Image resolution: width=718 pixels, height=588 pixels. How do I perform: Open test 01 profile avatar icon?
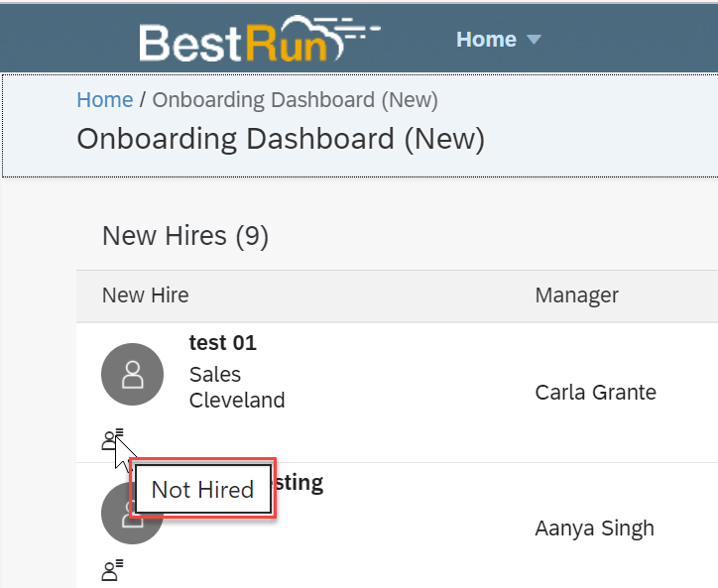pos(132,374)
